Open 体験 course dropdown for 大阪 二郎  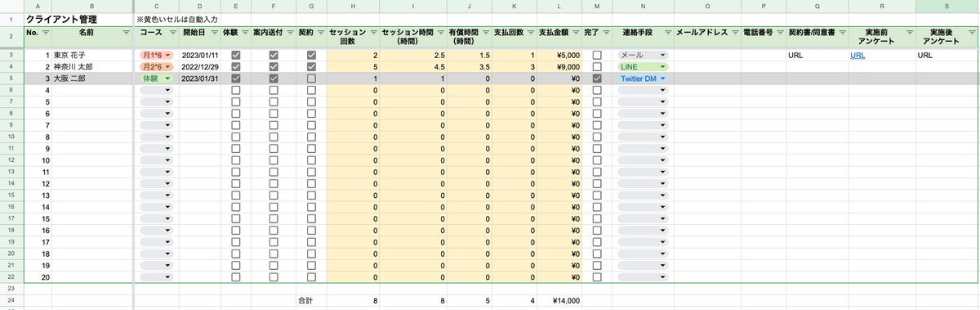(157, 79)
